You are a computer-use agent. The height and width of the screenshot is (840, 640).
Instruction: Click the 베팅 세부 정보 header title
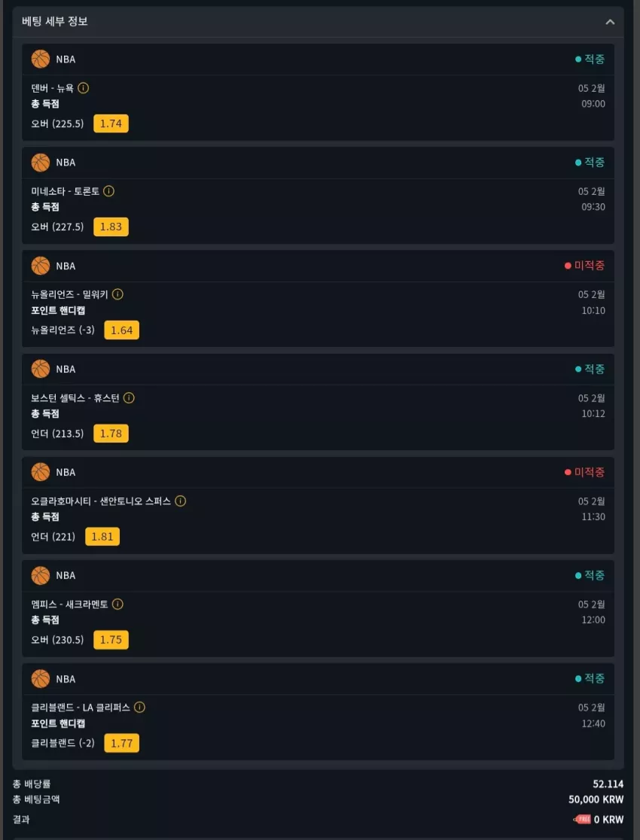pyautogui.click(x=55, y=21)
